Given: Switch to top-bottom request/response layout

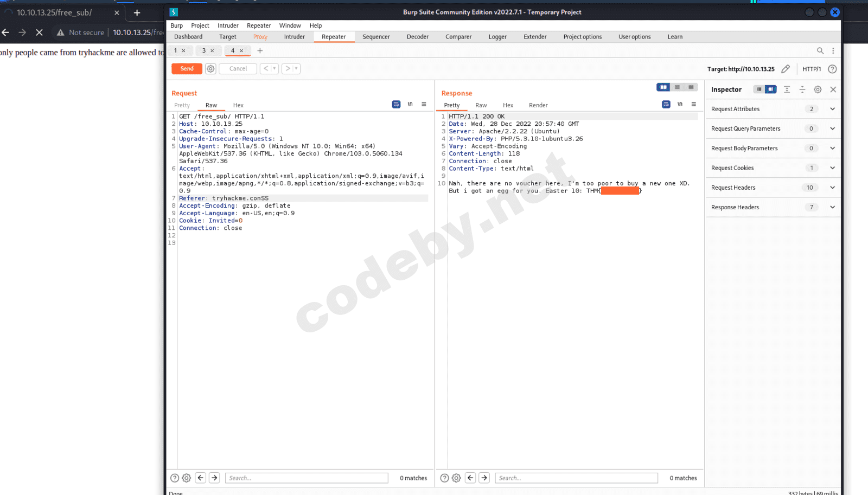Looking at the screenshot, I should [x=677, y=87].
